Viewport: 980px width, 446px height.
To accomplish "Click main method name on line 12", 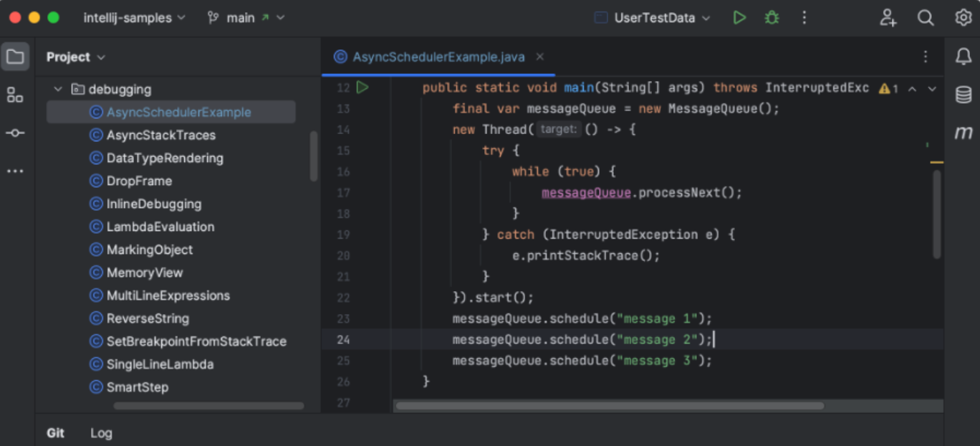I will point(579,88).
